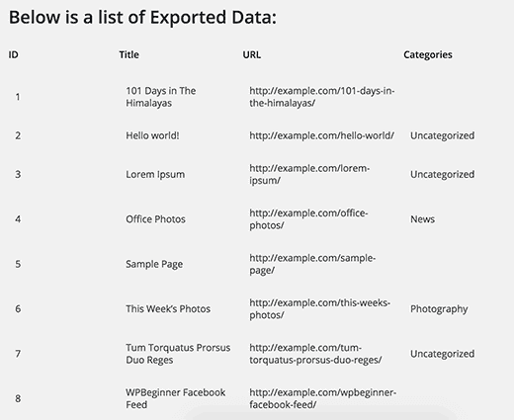This screenshot has height=420, width=514.
Task: Open the sample-page URL
Action: click(x=312, y=264)
